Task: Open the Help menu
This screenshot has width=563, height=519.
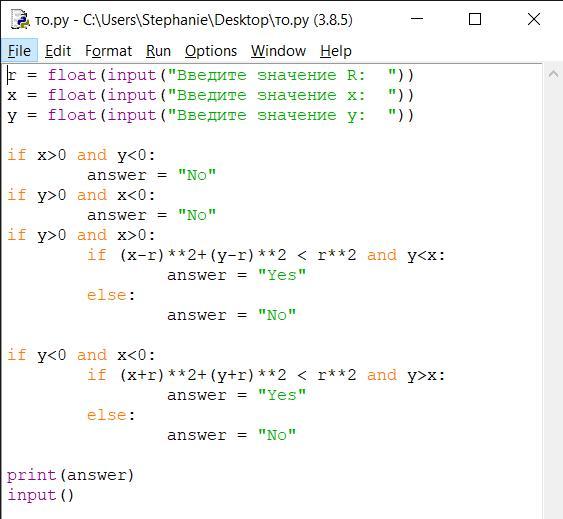Action: click(x=336, y=51)
